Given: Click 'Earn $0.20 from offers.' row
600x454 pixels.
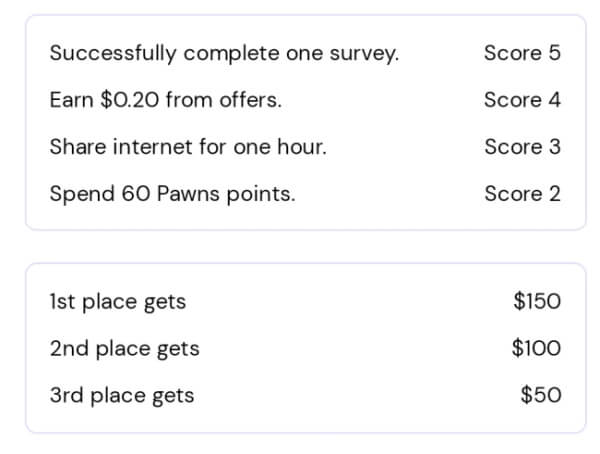Looking at the screenshot, I should [x=305, y=100].
